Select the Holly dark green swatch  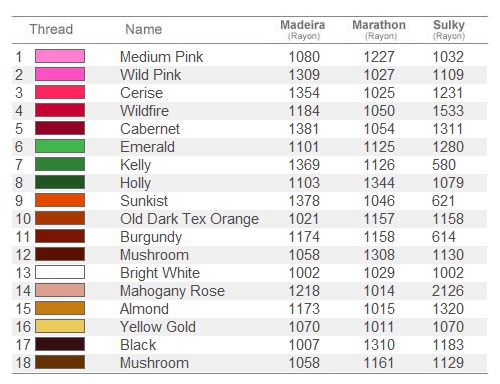click(x=60, y=182)
